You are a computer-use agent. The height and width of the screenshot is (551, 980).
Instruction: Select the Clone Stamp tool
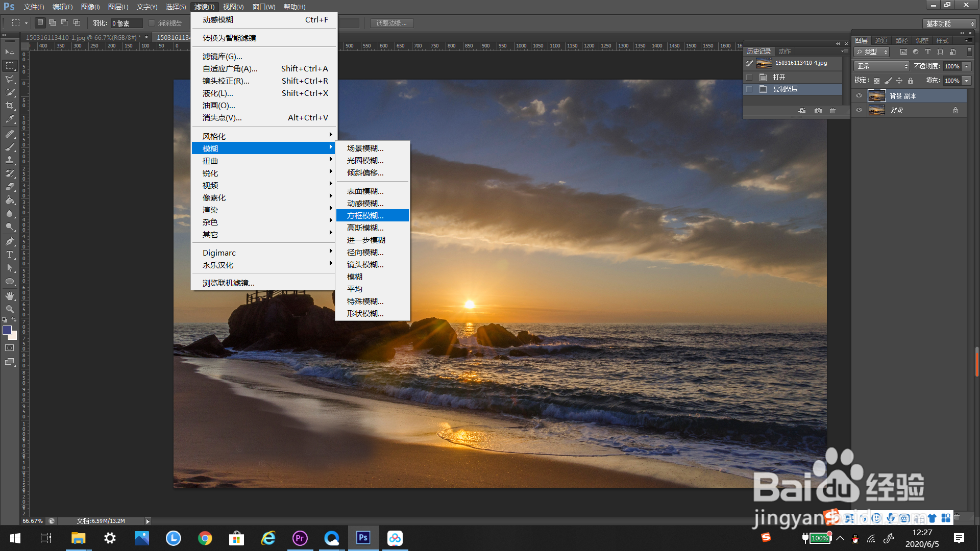pyautogui.click(x=10, y=160)
